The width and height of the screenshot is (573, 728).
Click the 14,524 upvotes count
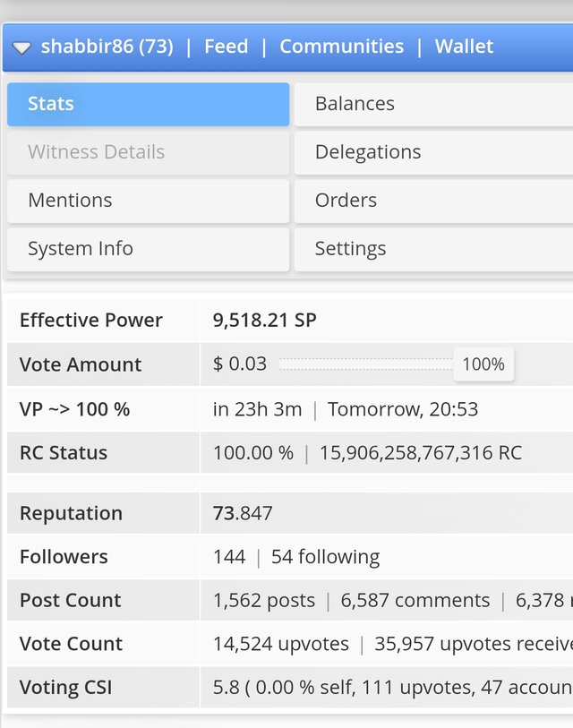tap(280, 644)
